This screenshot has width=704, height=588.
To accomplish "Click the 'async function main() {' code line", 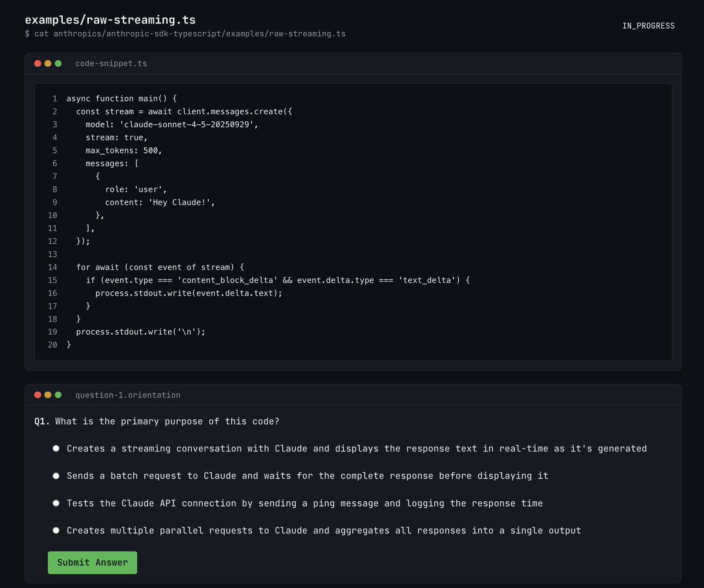I will point(121,98).
